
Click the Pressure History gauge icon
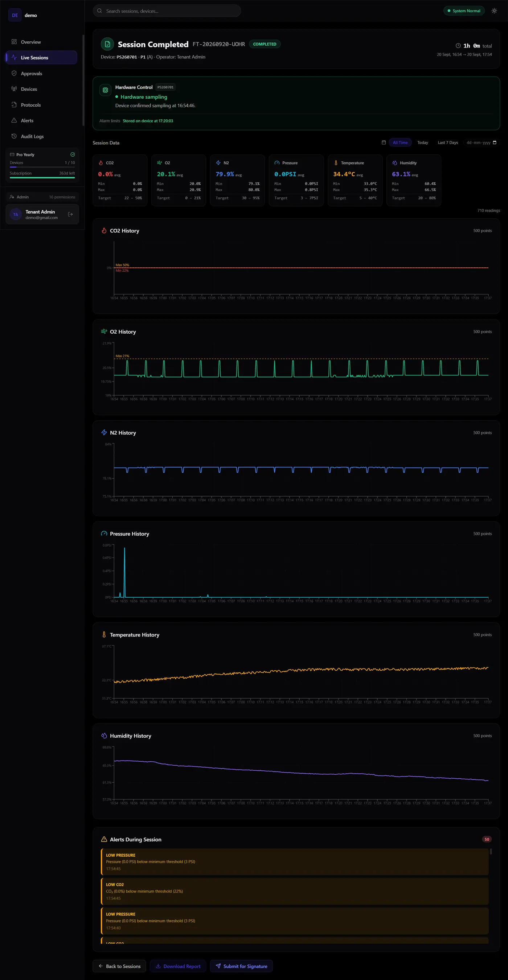pos(104,534)
